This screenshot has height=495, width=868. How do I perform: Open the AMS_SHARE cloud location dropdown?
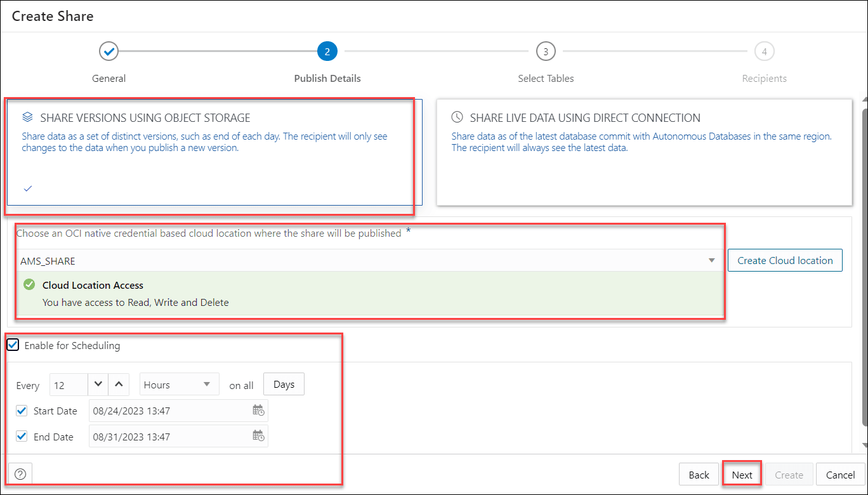pyautogui.click(x=711, y=260)
